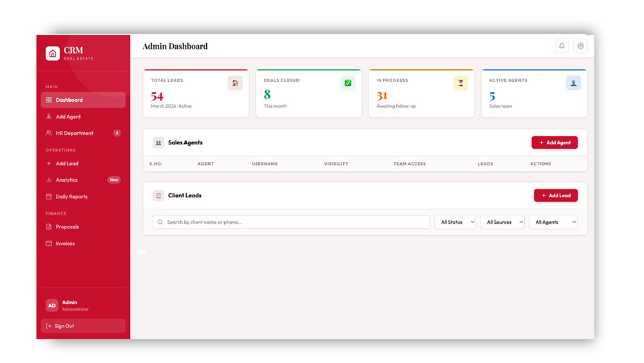The height and width of the screenshot is (363, 644).
Task: Click the red Add Lead button
Action: pyautogui.click(x=556, y=195)
